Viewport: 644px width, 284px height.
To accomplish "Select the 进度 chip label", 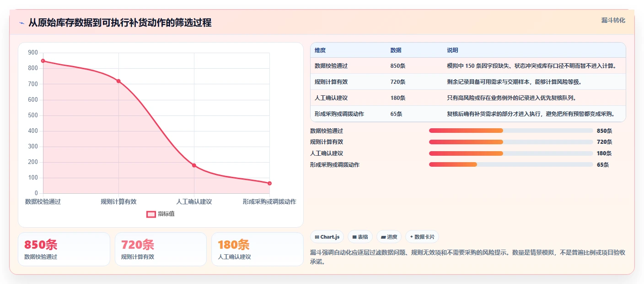I will (x=392, y=237).
